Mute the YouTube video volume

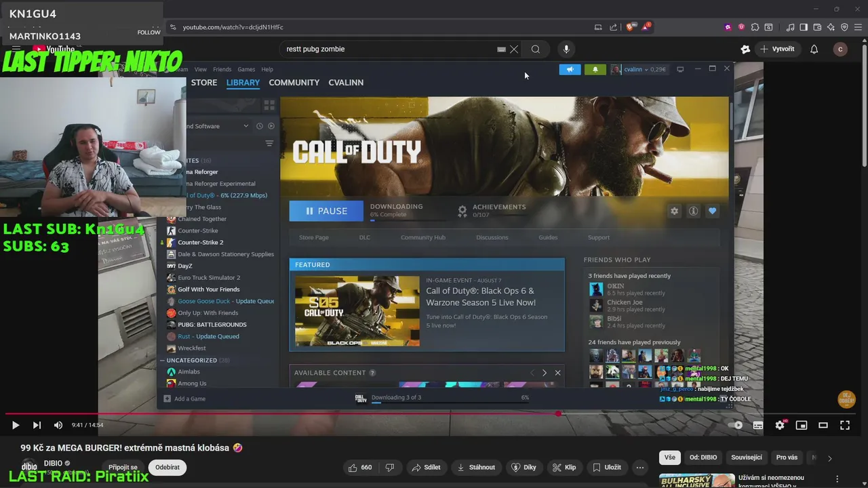coord(58,425)
